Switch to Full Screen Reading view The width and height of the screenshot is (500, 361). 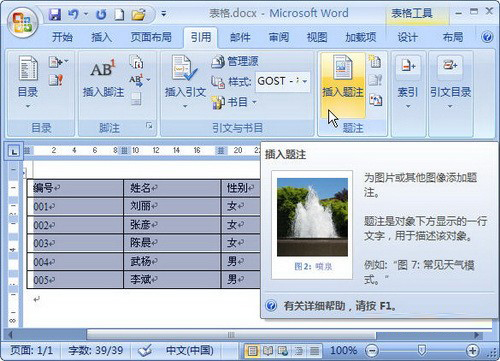pos(268,351)
